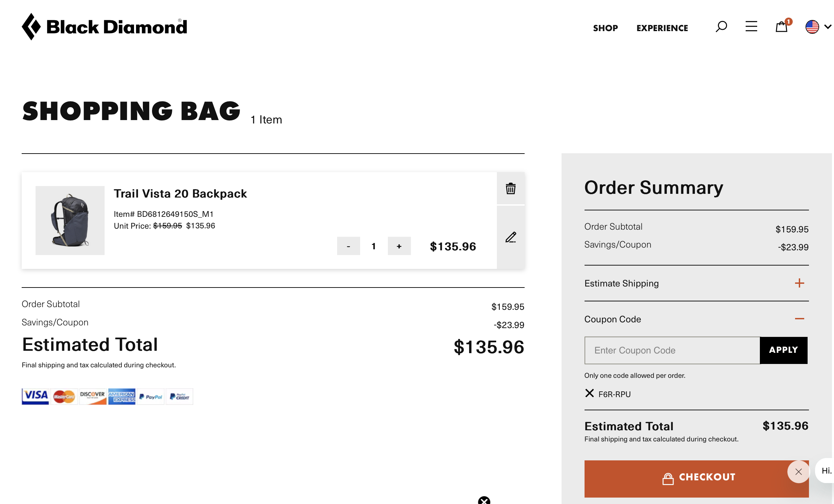View the shopping cart icon
834x504 pixels.
(782, 27)
